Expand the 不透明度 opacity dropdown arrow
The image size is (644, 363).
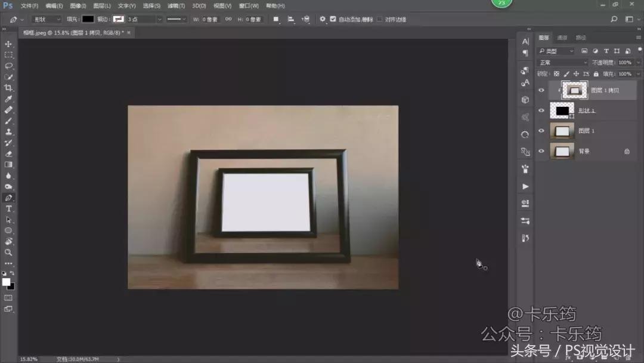(637, 63)
